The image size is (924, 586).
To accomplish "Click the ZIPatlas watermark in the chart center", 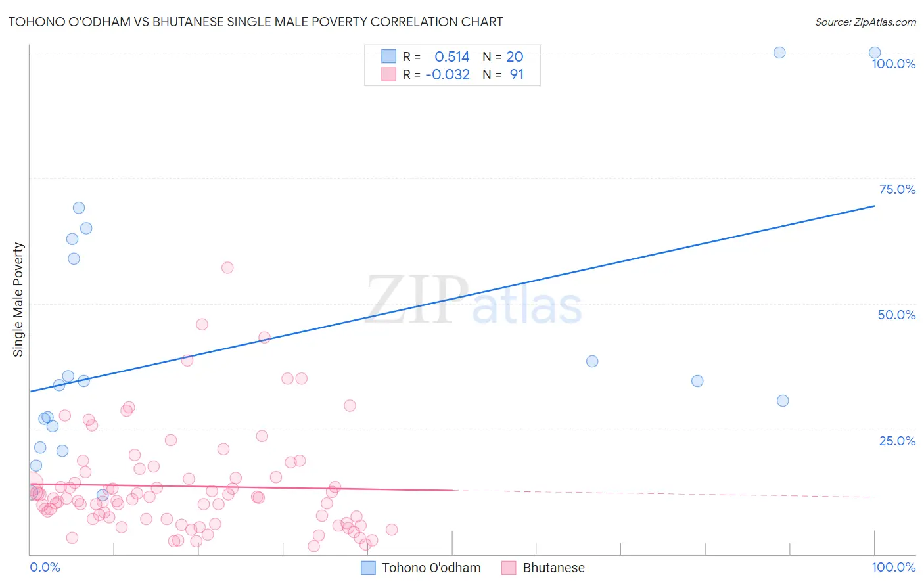I will [474, 300].
